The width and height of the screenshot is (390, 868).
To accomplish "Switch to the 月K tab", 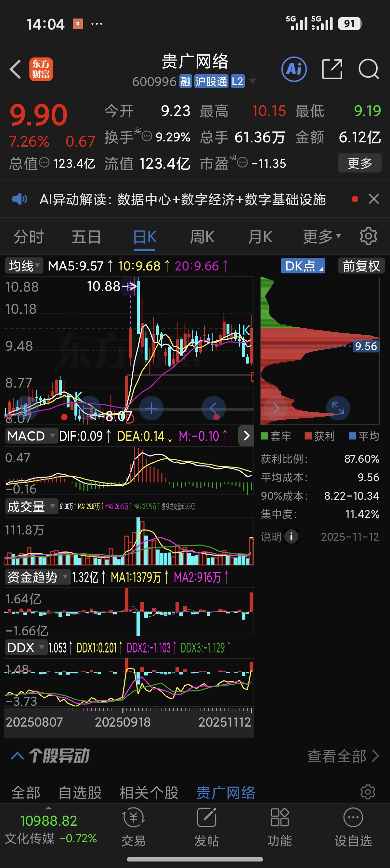I will point(260,237).
